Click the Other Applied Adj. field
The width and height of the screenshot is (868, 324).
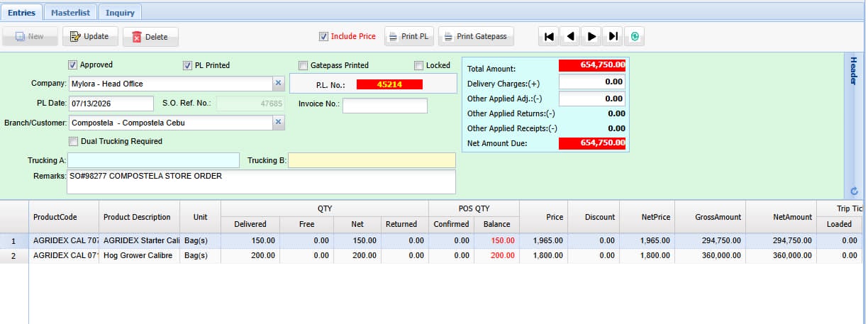click(x=592, y=99)
